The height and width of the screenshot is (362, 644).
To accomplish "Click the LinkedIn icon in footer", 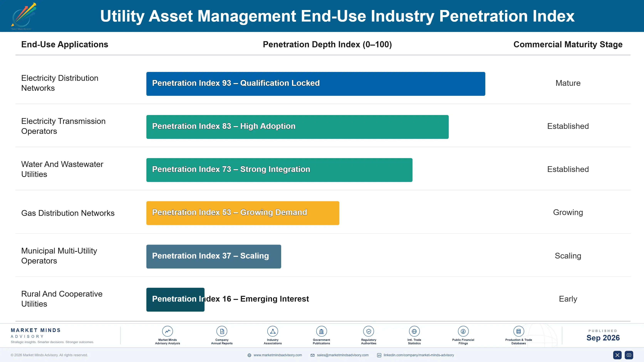I will pos(379,355).
